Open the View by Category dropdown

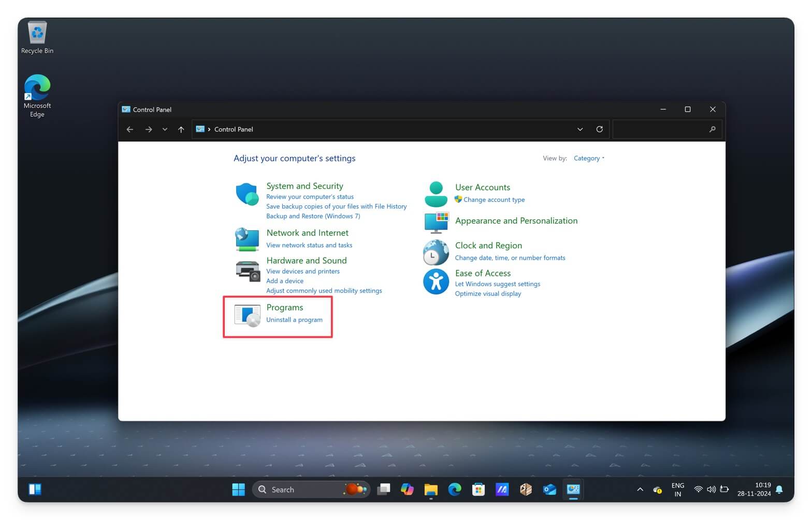(589, 158)
